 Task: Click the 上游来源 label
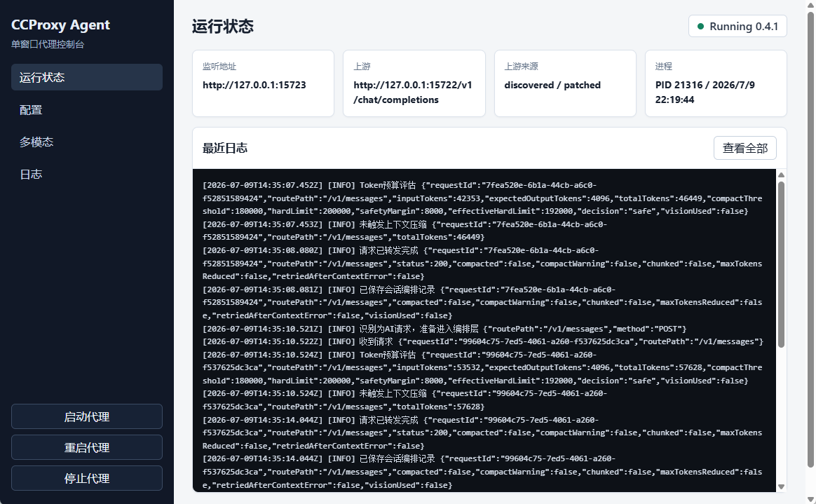(521, 67)
